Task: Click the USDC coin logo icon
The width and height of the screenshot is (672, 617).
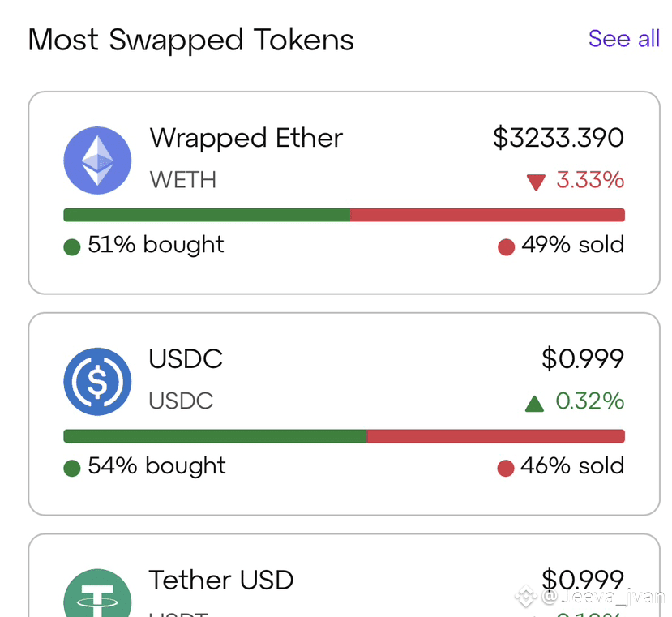Action: coord(97,381)
